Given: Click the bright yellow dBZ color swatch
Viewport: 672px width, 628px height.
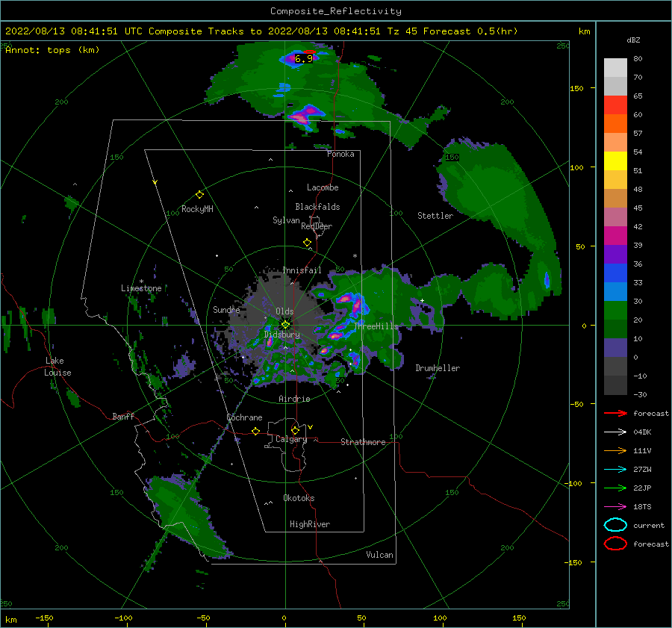Looking at the screenshot, I should click(x=615, y=161).
